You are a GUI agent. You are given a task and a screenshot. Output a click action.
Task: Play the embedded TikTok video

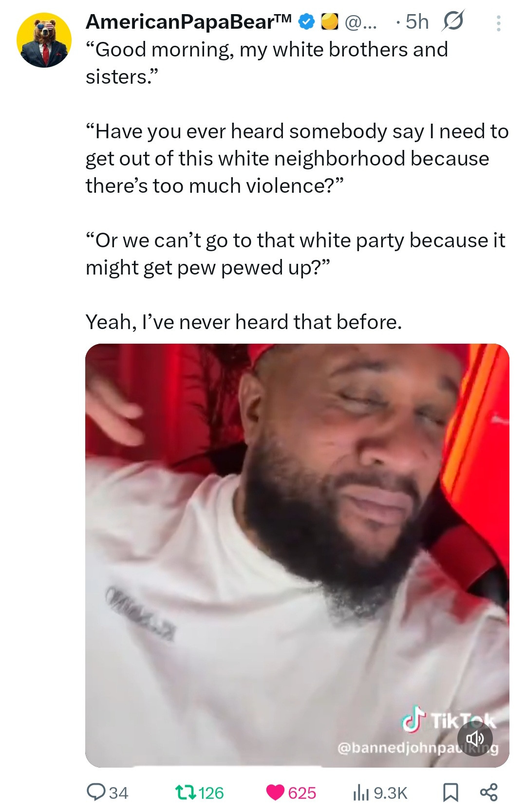(x=297, y=555)
